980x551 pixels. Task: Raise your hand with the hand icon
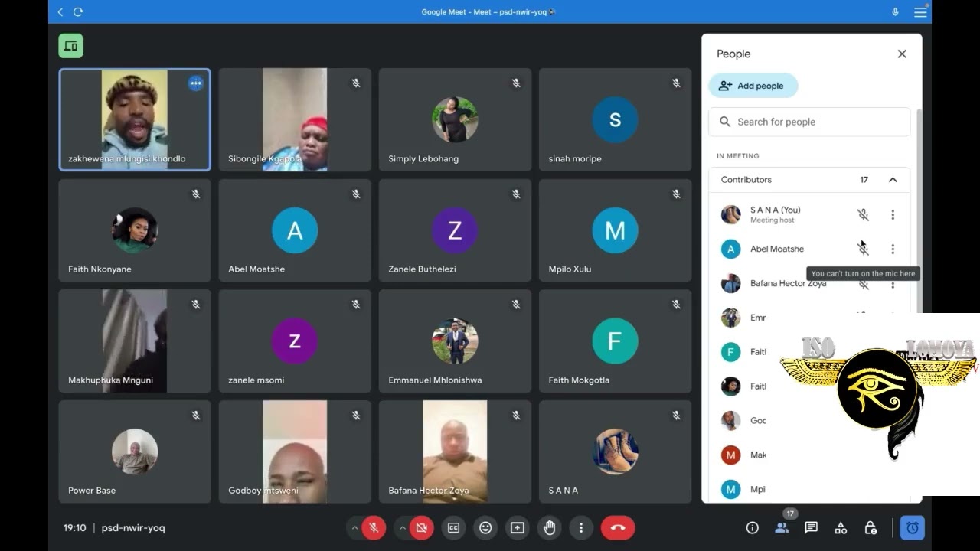549,527
